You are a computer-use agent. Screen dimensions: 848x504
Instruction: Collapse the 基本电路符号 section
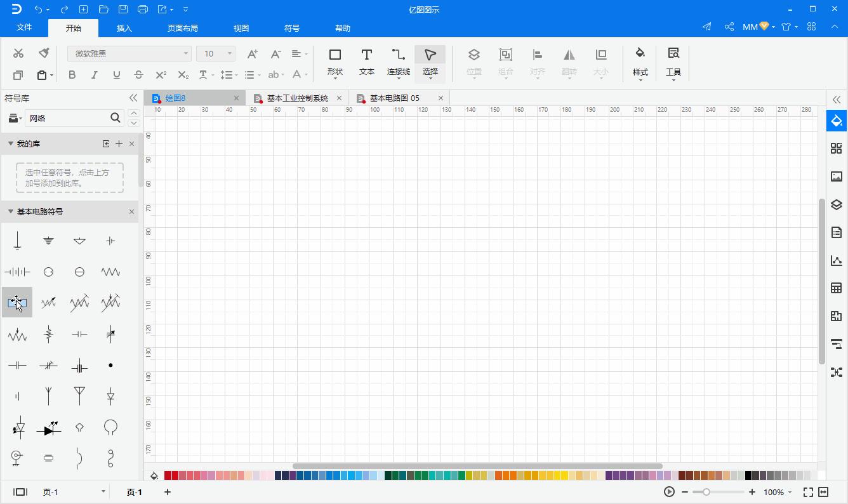coord(11,211)
